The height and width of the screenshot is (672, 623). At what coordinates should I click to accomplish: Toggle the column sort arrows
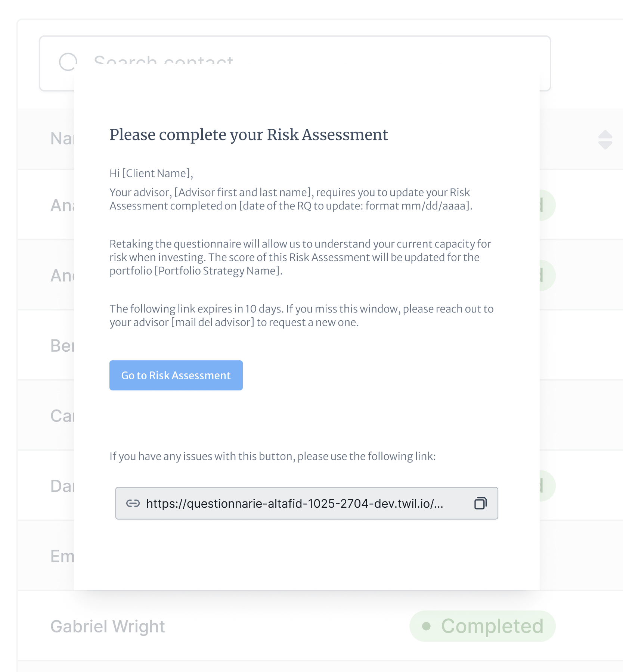pos(605,140)
